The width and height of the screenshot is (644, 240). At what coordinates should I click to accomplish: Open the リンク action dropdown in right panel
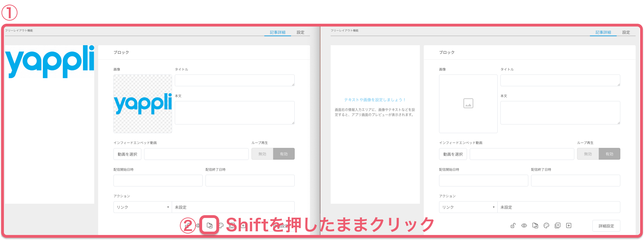click(x=468, y=207)
